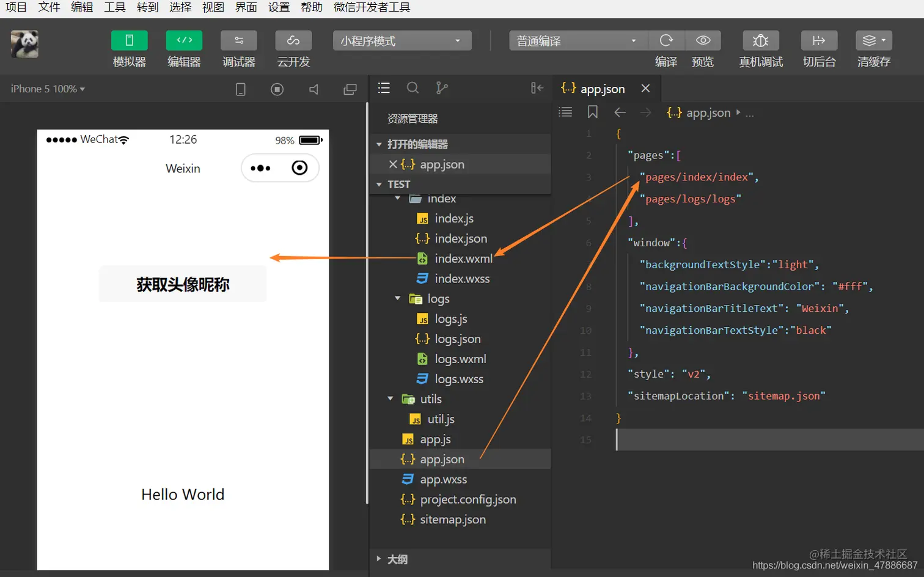The height and width of the screenshot is (577, 924).
Task: Open the index.json file
Action: (x=461, y=238)
